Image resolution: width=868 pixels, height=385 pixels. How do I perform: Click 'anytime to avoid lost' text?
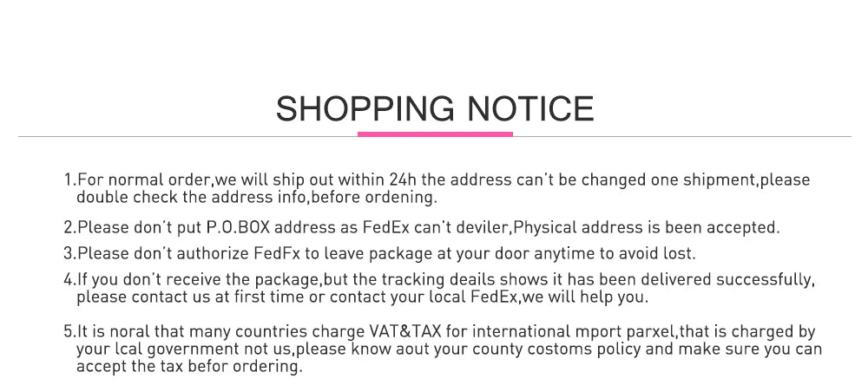click(615, 254)
